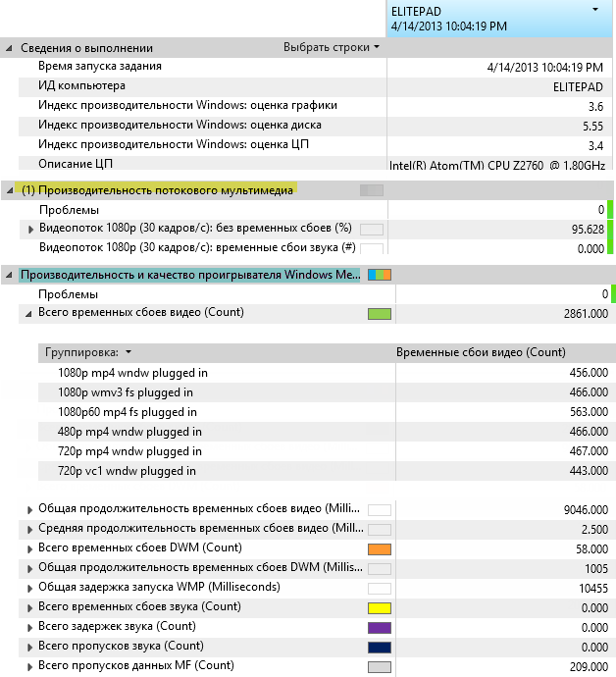Expand Общая задержка запуска WMP row
The width and height of the screenshot is (616, 677).
point(29,589)
